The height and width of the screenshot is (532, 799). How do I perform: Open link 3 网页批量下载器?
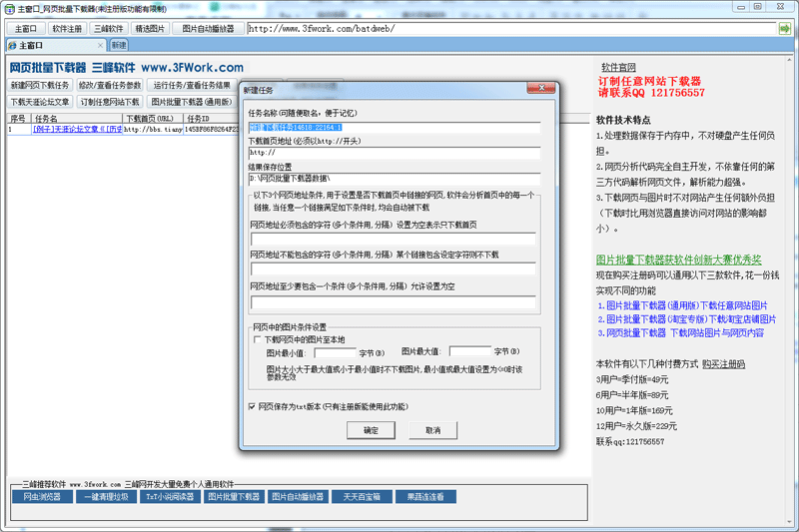(x=681, y=333)
